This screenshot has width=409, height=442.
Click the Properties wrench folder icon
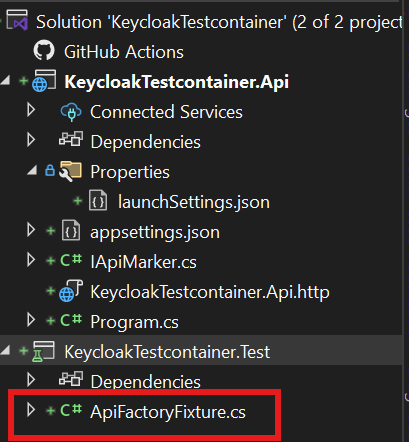click(70, 171)
